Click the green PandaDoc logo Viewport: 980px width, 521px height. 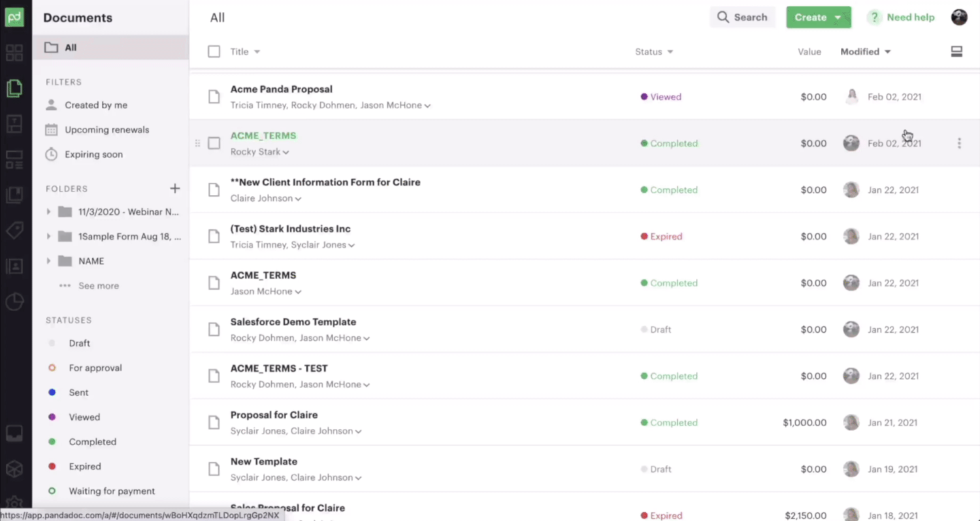click(14, 17)
